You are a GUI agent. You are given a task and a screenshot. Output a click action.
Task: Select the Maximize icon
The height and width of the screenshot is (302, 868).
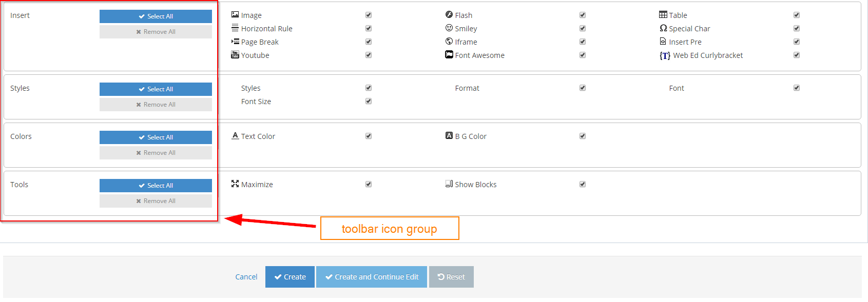[236, 184]
